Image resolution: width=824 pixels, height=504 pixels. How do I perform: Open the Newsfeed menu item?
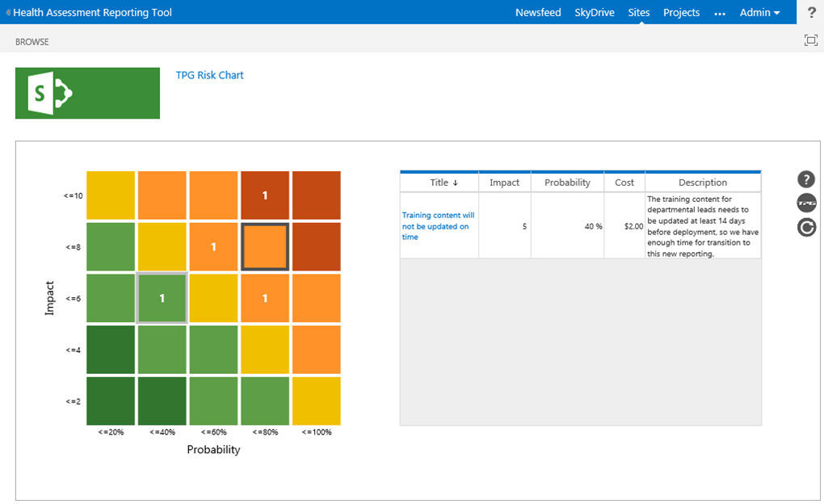tap(538, 13)
